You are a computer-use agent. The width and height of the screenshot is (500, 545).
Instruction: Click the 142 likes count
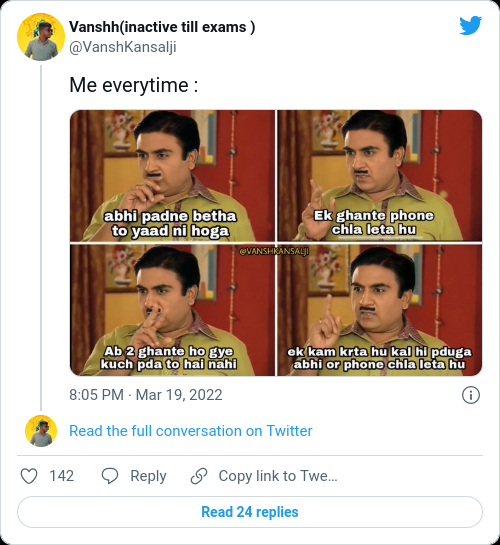(62, 476)
